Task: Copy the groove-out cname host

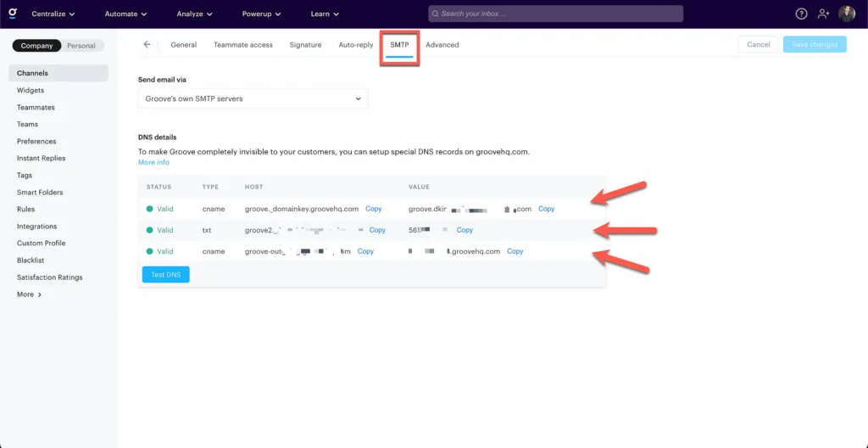Action: pos(365,251)
